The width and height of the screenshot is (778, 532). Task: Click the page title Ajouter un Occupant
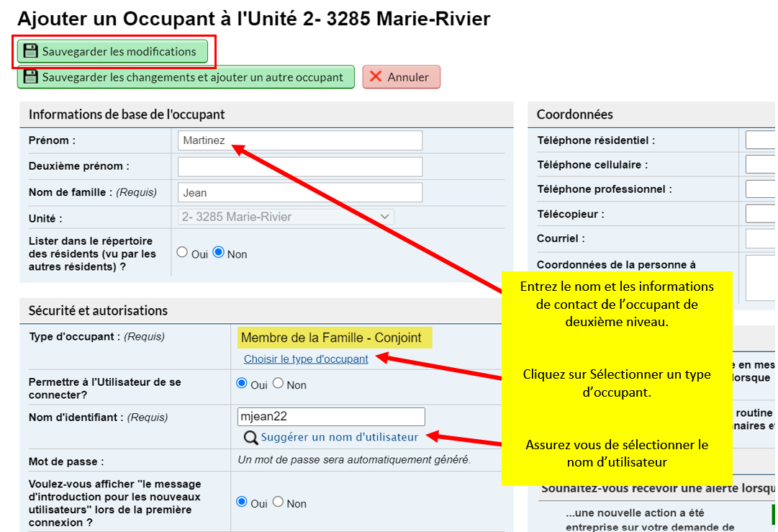(253, 19)
